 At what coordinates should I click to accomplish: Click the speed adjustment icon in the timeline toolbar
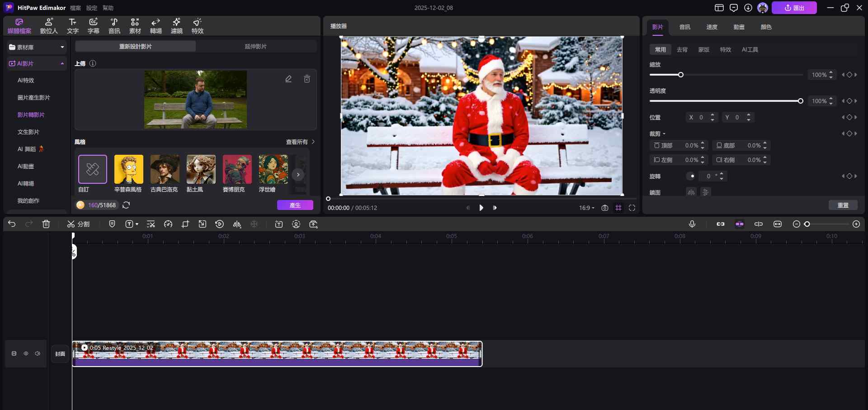(x=168, y=224)
